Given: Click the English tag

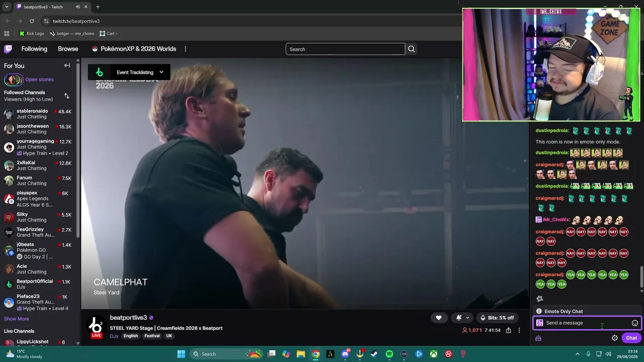Looking at the screenshot, I should pyautogui.click(x=130, y=336).
